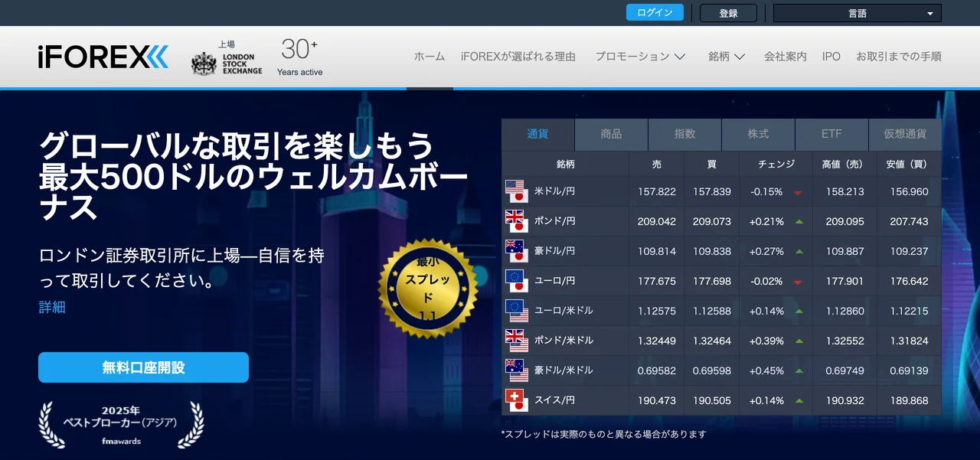Click sell price 190.473 for スイス/円

point(657,400)
